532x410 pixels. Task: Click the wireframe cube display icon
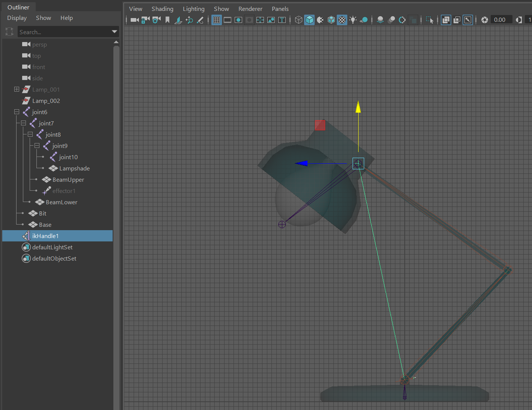298,20
